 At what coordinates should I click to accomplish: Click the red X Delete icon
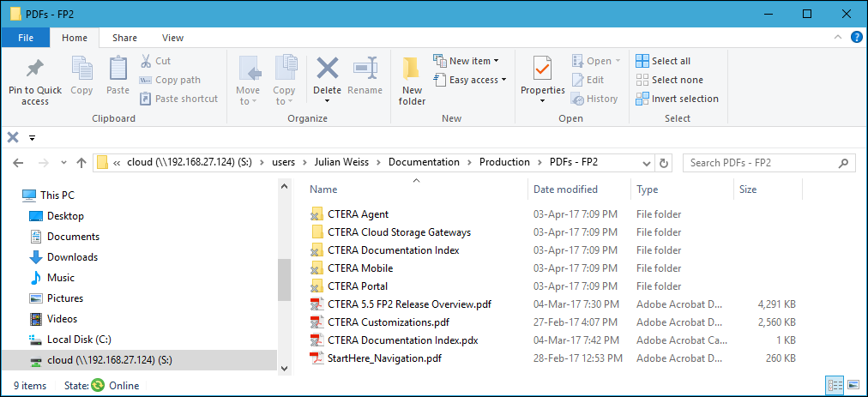point(327,68)
